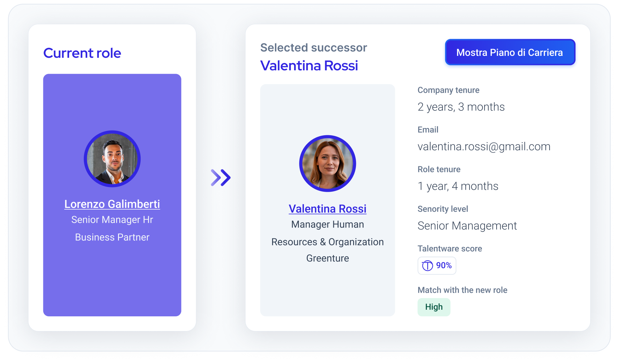
Task: Click Lorenzo Galimberti's profile photo
Action: pos(112,159)
